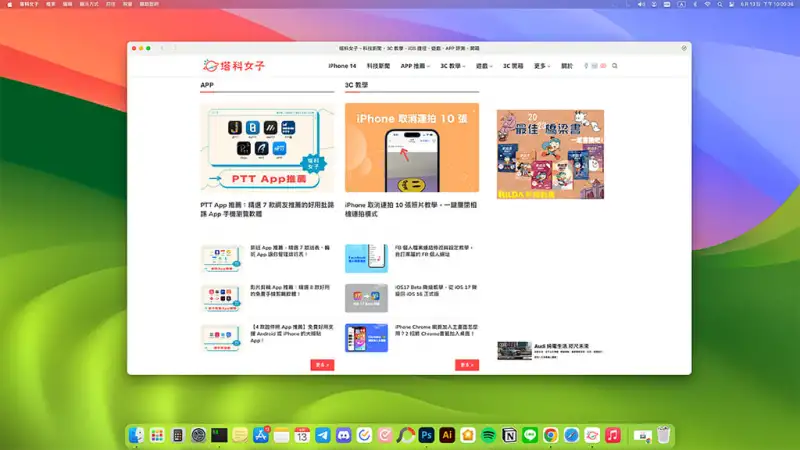
Task: Click the PTT App推薦 featured image
Action: [x=267, y=147]
